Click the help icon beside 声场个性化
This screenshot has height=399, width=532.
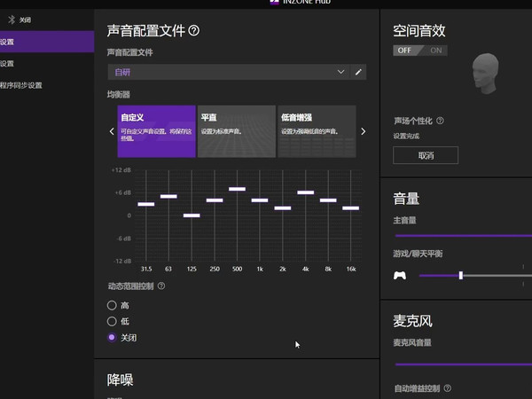click(x=440, y=121)
